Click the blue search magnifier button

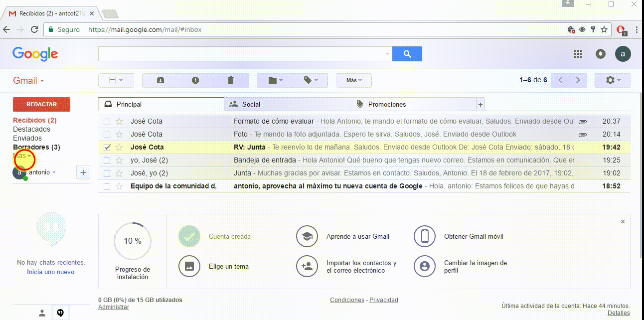tap(407, 54)
